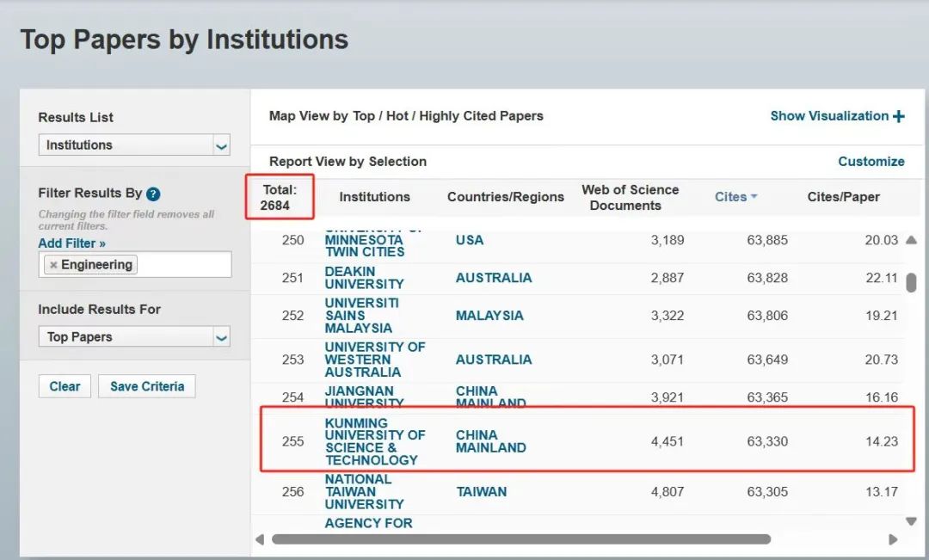
Task: Click the Show Visualization link
Action: 828,116
